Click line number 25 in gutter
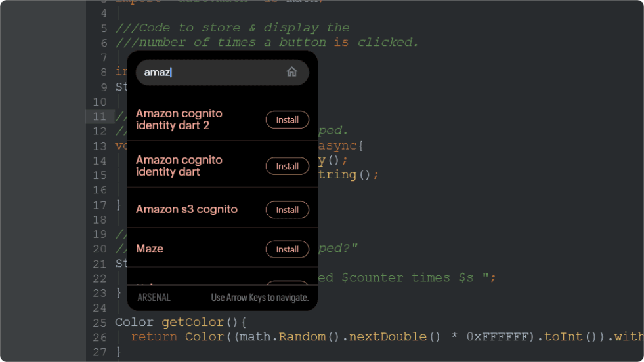The height and width of the screenshot is (362, 644). tap(100, 323)
